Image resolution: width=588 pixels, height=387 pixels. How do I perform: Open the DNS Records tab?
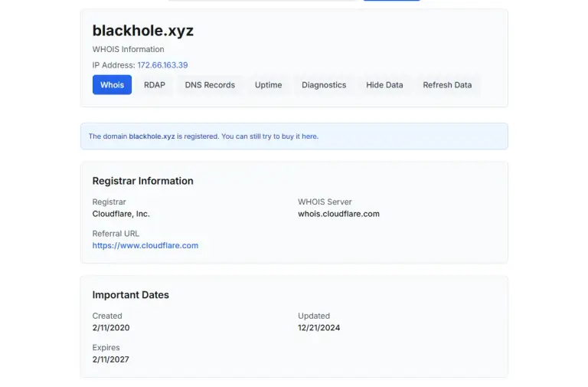210,85
